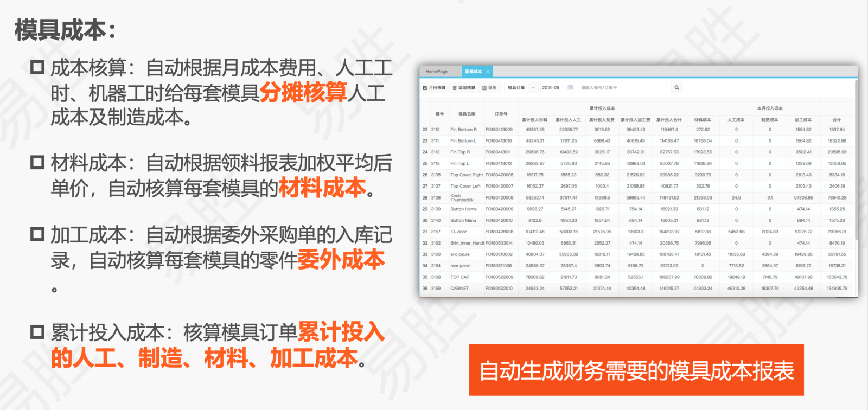Expand the 模具订单 dropdown arrow

tap(533, 87)
